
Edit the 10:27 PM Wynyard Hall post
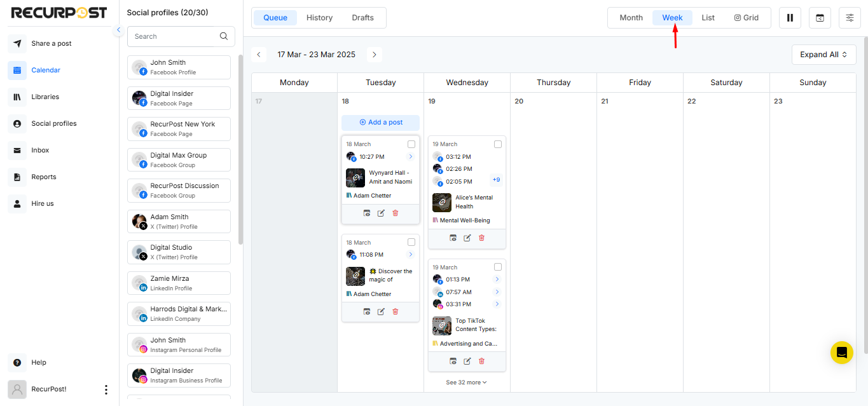[381, 213]
